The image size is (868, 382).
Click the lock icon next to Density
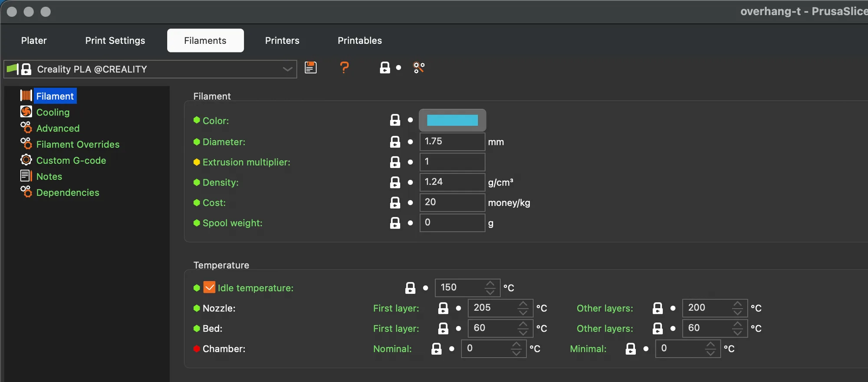coord(395,182)
